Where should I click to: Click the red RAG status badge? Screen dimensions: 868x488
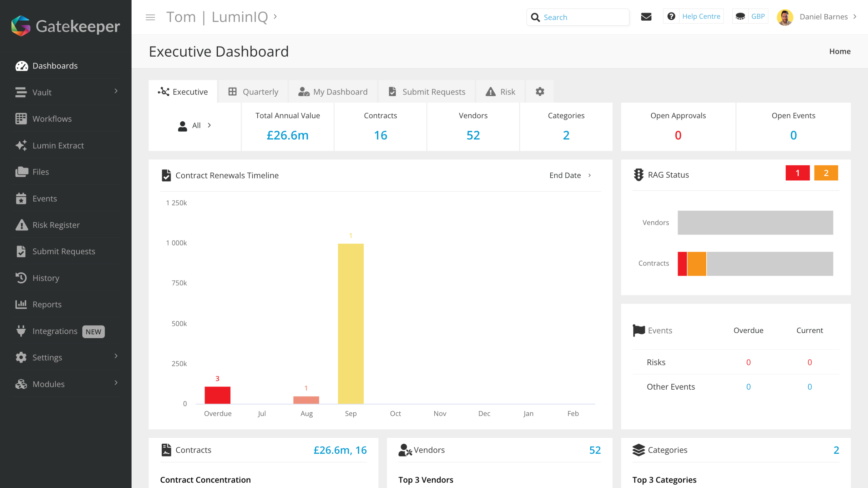click(797, 173)
